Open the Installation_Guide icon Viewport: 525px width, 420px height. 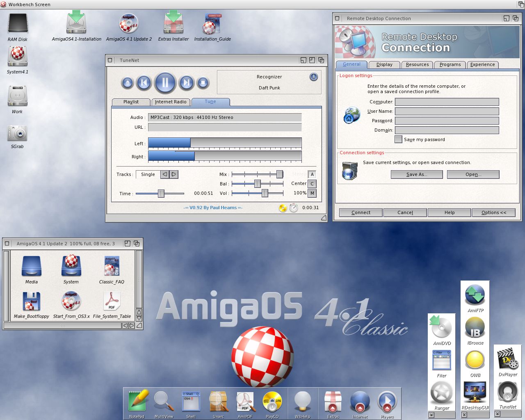212,24
